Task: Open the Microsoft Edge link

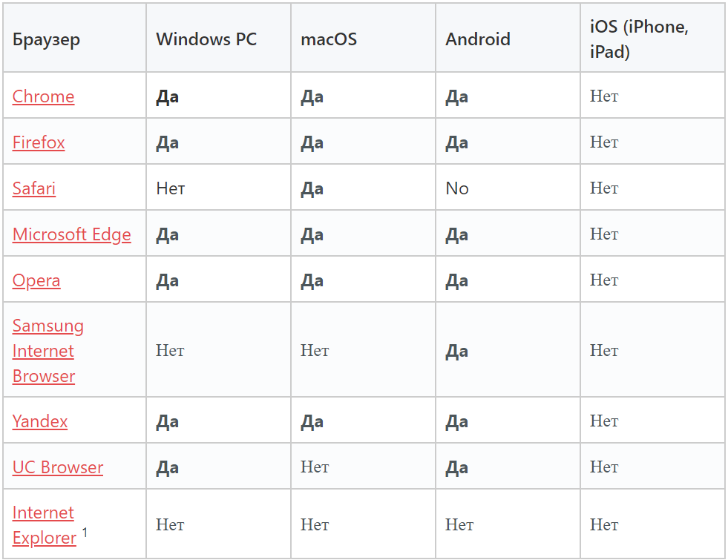Action: pos(71,234)
